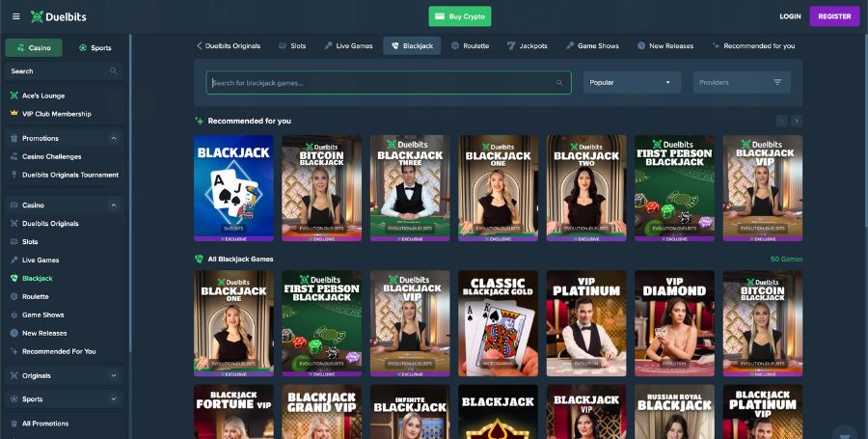Expand the Originals sidebar section
868x439 pixels.
pyautogui.click(x=114, y=375)
